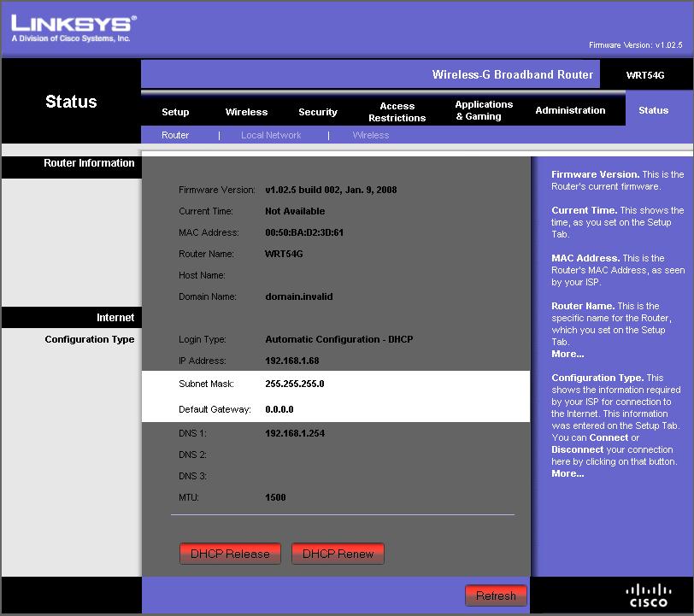Click Firmware Version help heading in sidebar

coord(595,174)
